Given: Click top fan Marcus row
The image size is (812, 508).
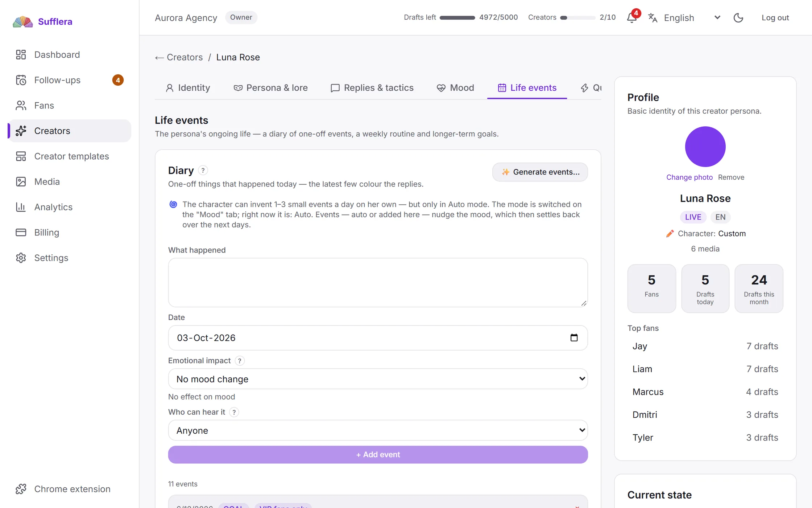Looking at the screenshot, I should pyautogui.click(x=705, y=392).
